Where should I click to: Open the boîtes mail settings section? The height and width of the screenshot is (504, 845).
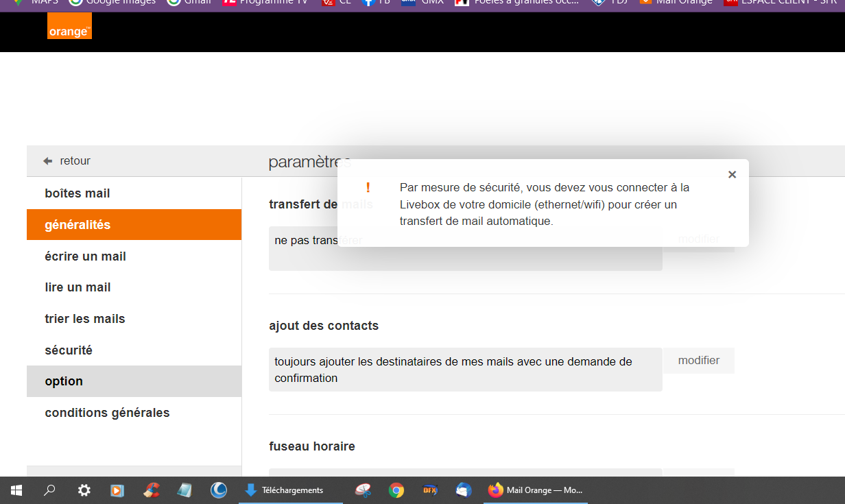(x=78, y=193)
